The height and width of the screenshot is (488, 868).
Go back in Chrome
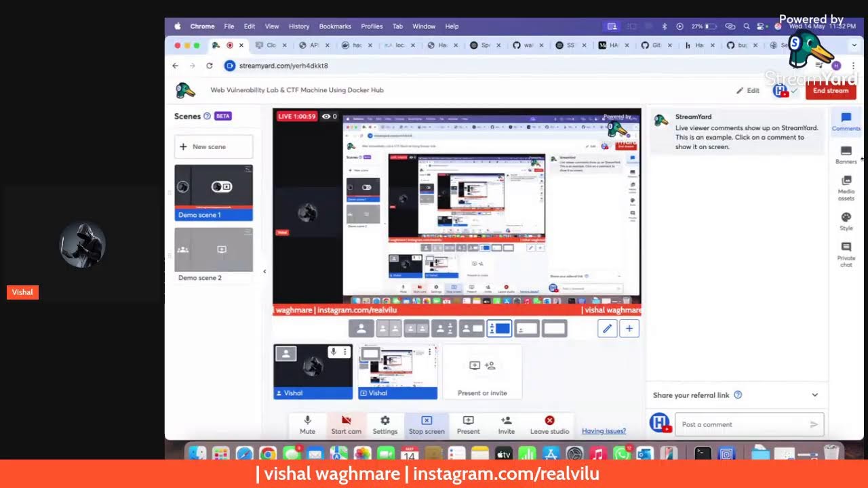coord(176,66)
